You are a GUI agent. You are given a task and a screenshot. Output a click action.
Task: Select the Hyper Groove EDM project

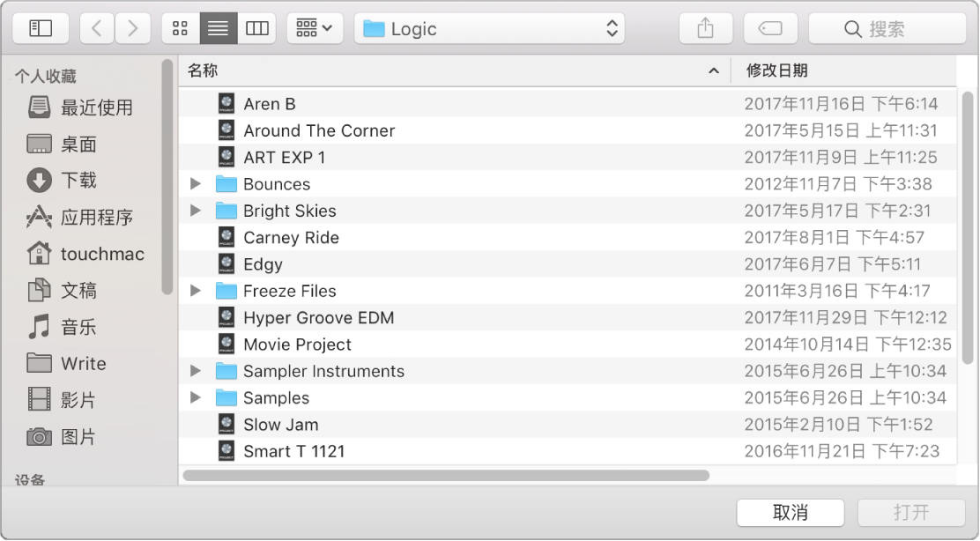click(318, 317)
